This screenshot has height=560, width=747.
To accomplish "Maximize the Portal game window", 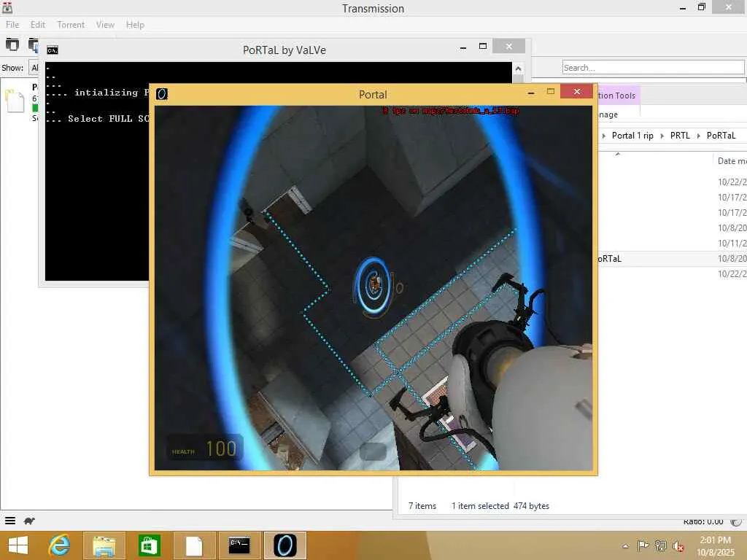I will point(551,91).
